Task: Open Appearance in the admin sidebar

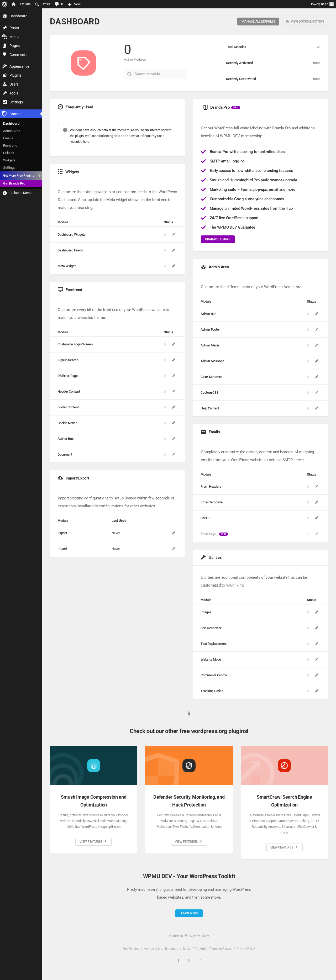Action: pos(21,67)
